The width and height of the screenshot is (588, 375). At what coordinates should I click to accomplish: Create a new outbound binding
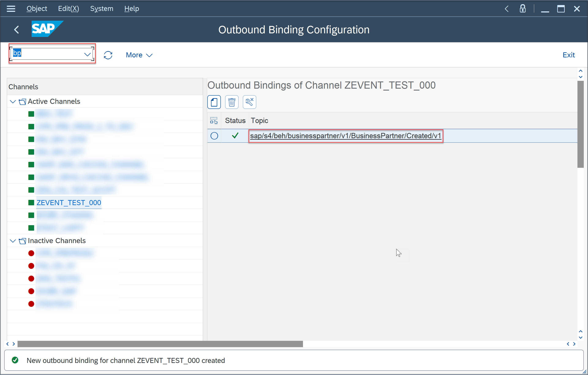pyautogui.click(x=214, y=102)
